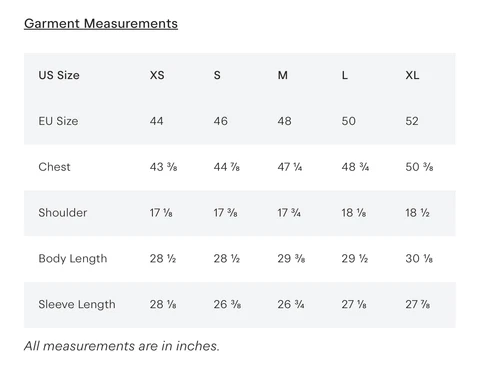Viewport: 500px width, 371px height.
Task: Click the XS column header
Action: (157, 75)
